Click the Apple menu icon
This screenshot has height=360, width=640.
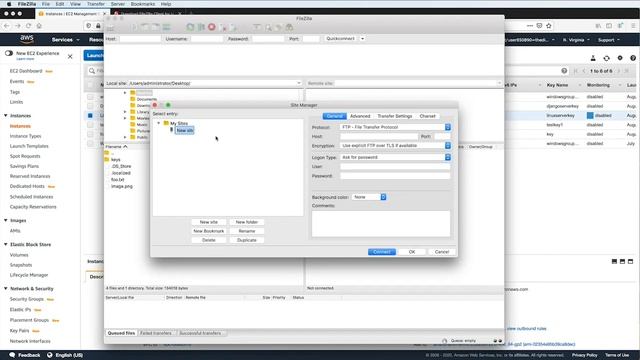coord(9,4)
